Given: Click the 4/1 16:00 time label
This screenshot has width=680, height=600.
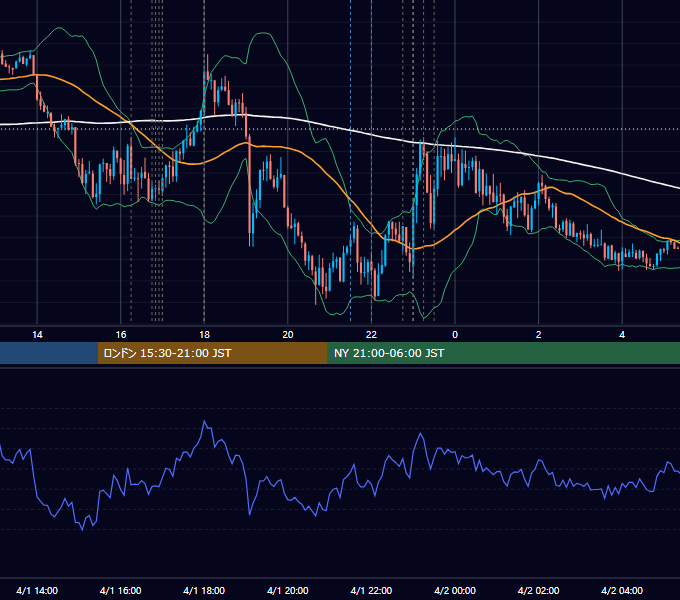Looking at the screenshot, I should point(121,590).
